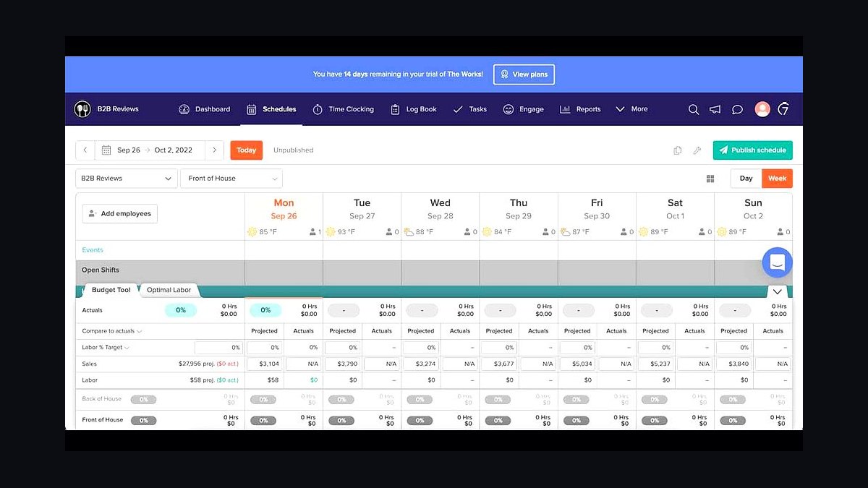Select the Budget Tool tab

(111, 290)
